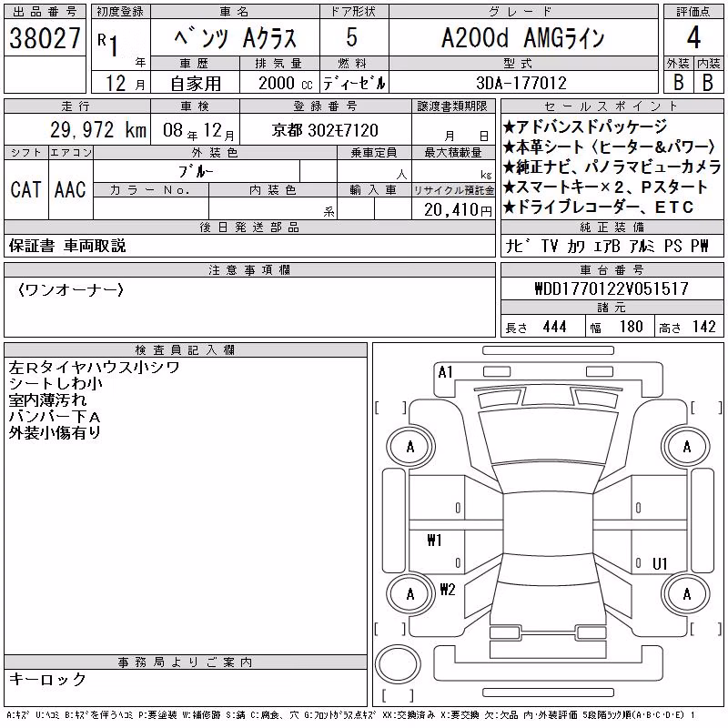Select the model code 3DA-177012
The width and height of the screenshot is (728, 728).
(521, 83)
